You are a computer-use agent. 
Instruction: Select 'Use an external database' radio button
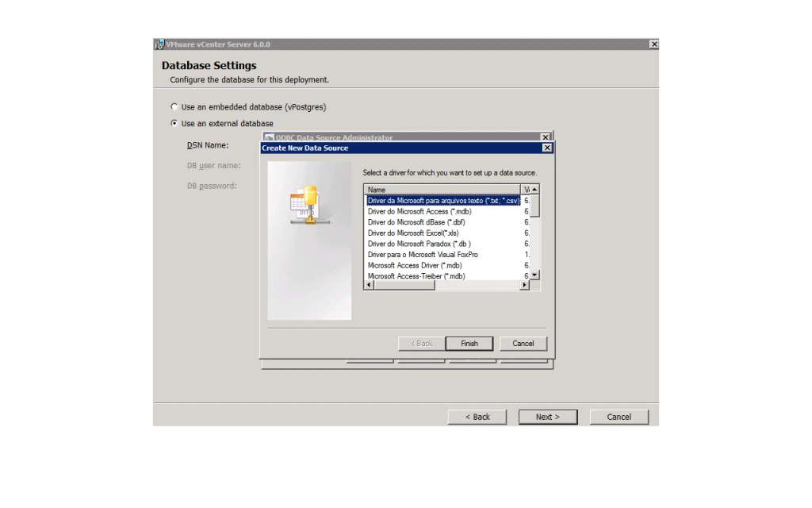[x=174, y=123]
